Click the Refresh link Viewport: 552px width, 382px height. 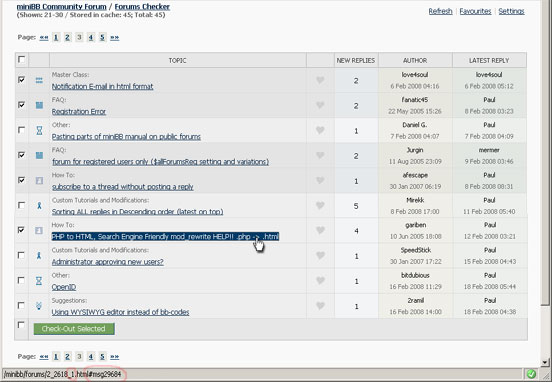pos(440,11)
